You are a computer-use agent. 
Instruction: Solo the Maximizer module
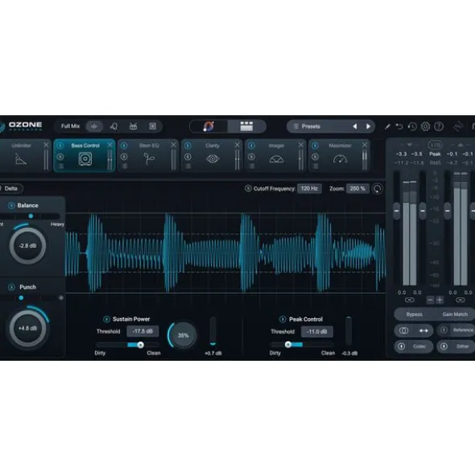(315, 157)
